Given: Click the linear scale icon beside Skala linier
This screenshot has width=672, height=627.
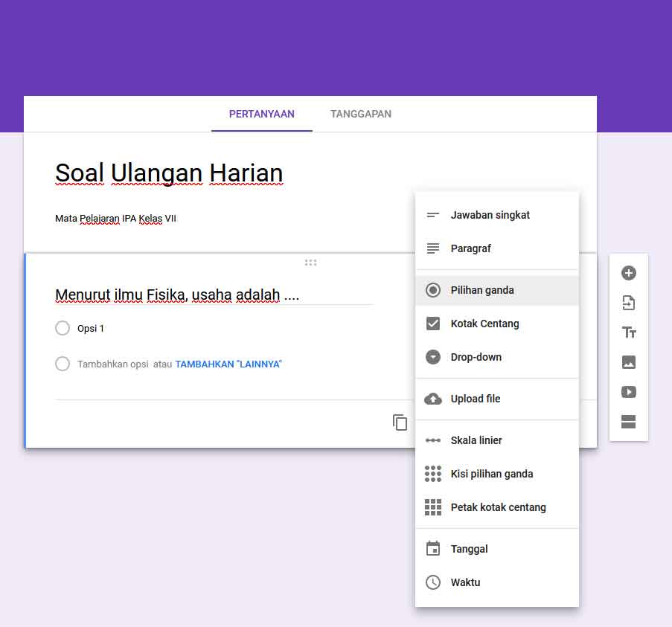Looking at the screenshot, I should [433, 440].
